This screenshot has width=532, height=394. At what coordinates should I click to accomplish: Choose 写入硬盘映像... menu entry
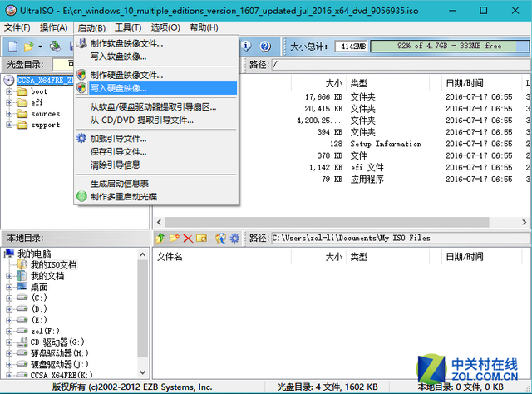pyautogui.click(x=156, y=88)
